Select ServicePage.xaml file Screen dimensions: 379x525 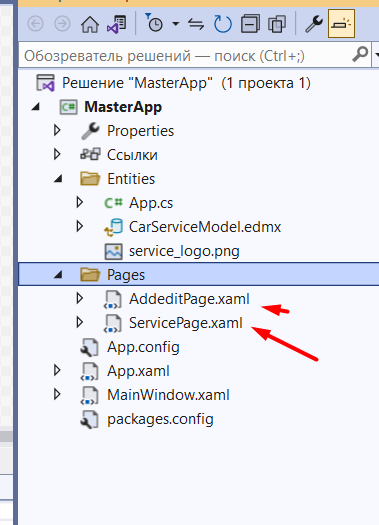point(185,323)
